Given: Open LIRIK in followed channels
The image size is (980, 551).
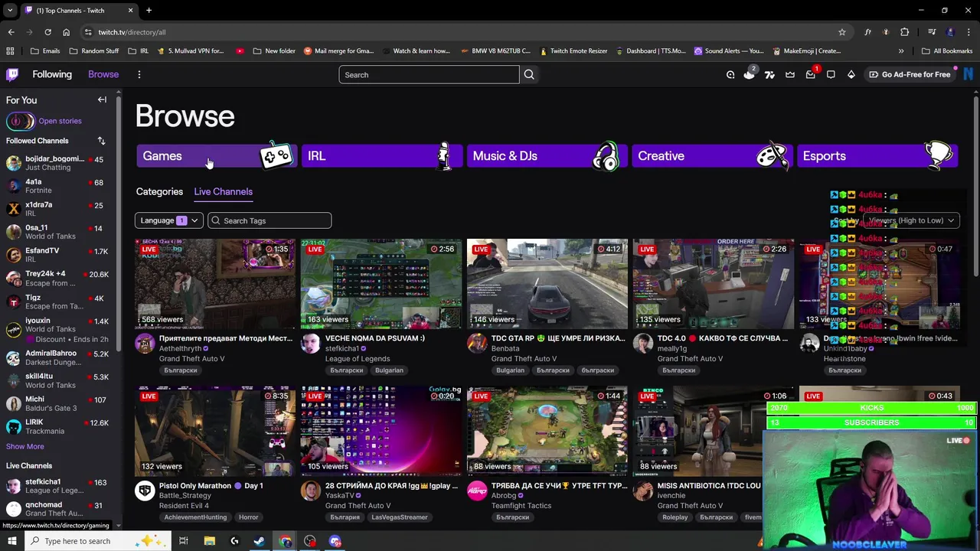Looking at the screenshot, I should tap(57, 426).
